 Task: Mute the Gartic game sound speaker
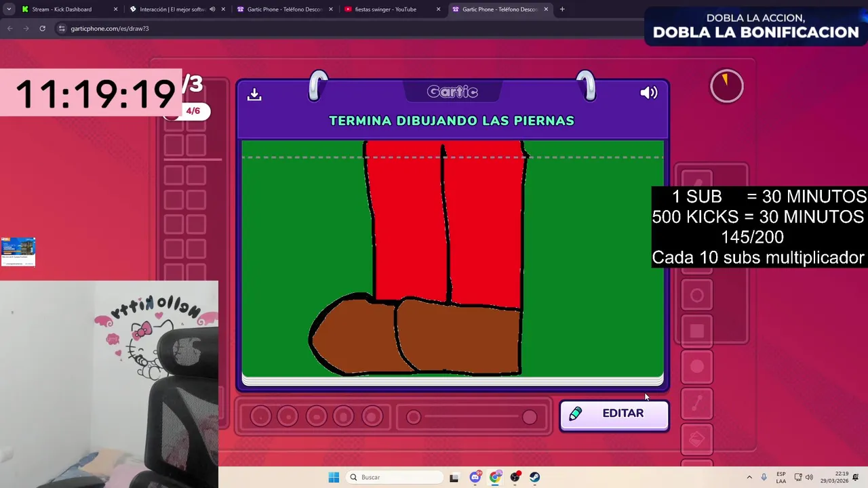[648, 93]
